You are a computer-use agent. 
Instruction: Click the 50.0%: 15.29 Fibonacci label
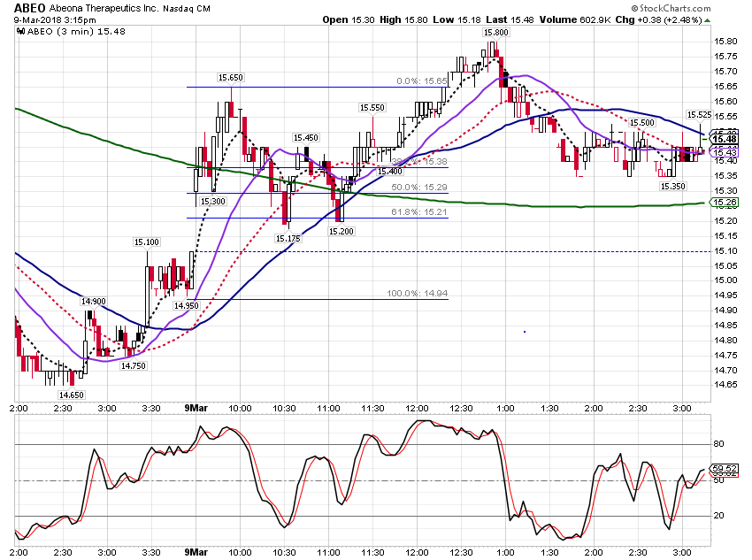[x=419, y=187]
